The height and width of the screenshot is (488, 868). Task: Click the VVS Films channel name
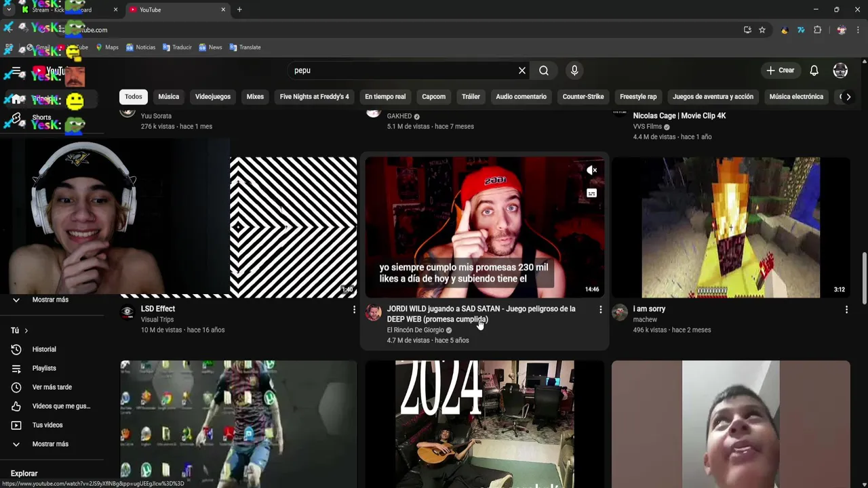click(647, 127)
